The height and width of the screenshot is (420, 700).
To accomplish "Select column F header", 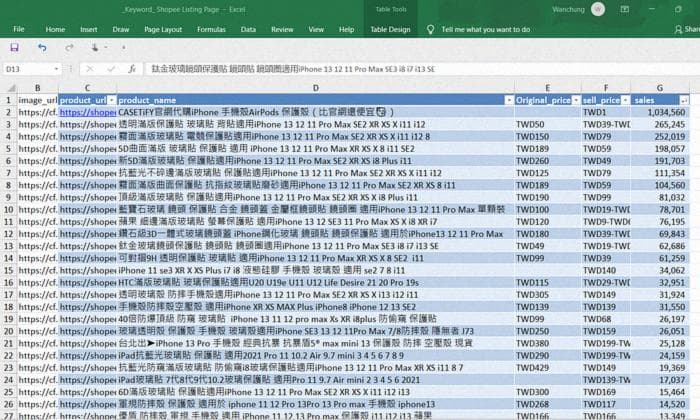I will click(606, 88).
